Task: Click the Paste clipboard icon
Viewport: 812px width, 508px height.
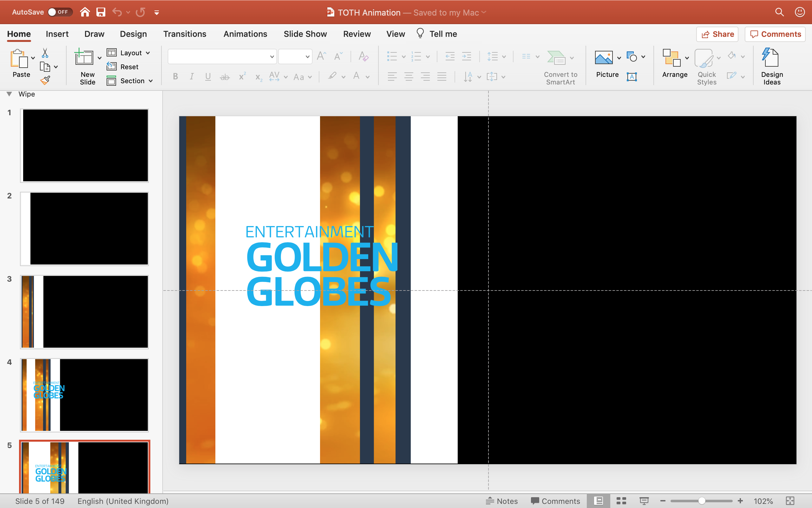Action: click(x=19, y=59)
